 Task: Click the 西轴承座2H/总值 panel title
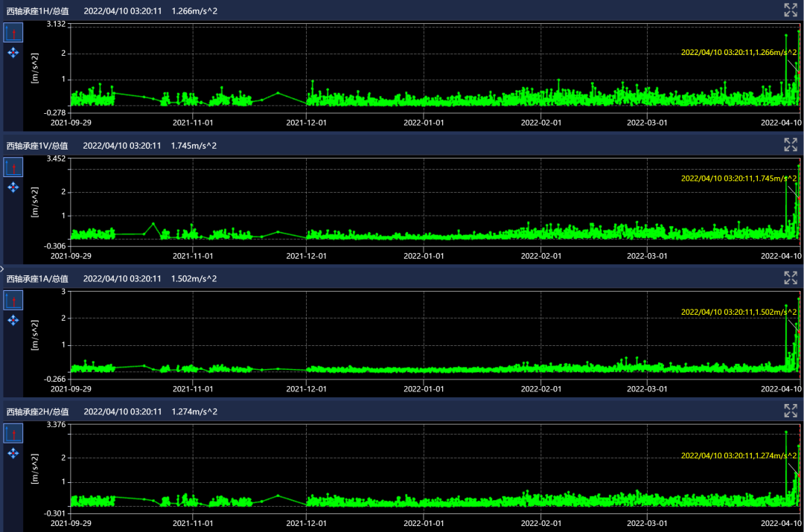tap(37, 411)
